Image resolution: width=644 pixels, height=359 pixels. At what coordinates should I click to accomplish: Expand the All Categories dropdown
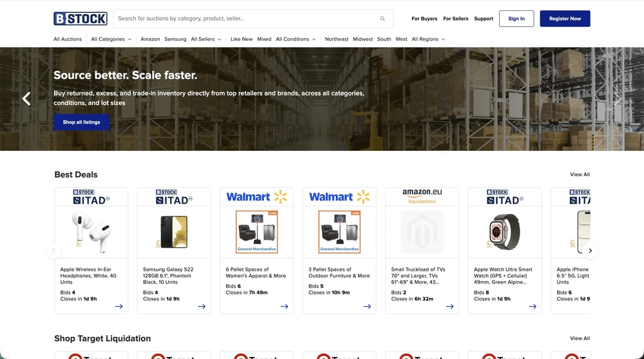(x=111, y=39)
